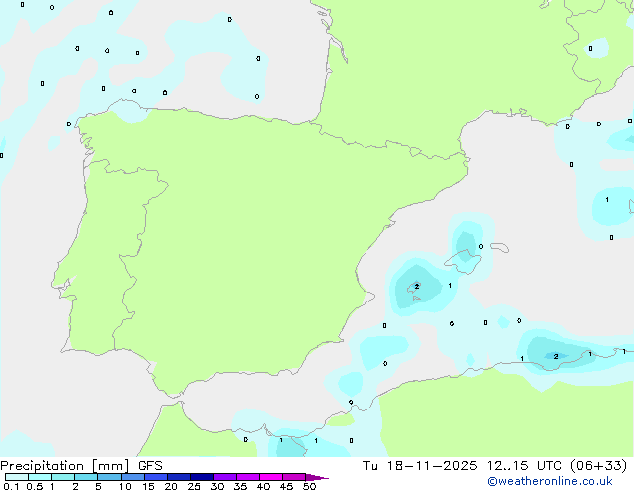Image resolution: width=634 pixels, height=490 pixels.
Task: Select the legend swatch between 2 and 5
Action: [x=86, y=477]
